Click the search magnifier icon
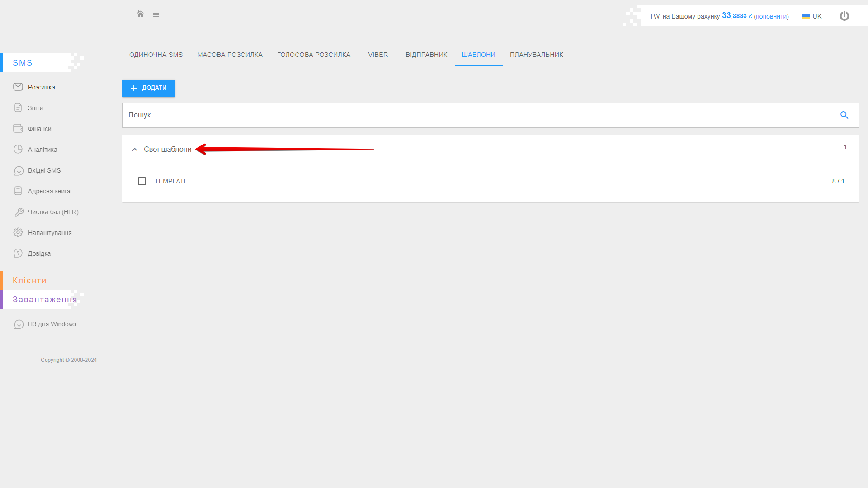The height and width of the screenshot is (488, 868). (x=844, y=115)
